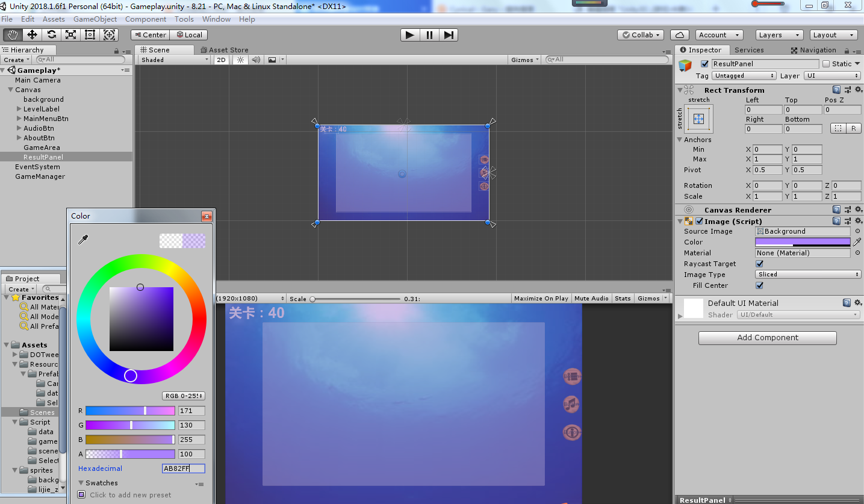
Task: Toggle scene lighting sun icon
Action: pos(240,60)
